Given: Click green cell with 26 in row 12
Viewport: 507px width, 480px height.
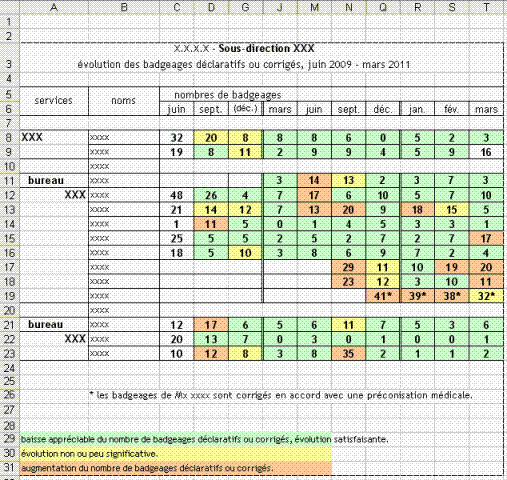Looking at the screenshot, I should (x=211, y=195).
